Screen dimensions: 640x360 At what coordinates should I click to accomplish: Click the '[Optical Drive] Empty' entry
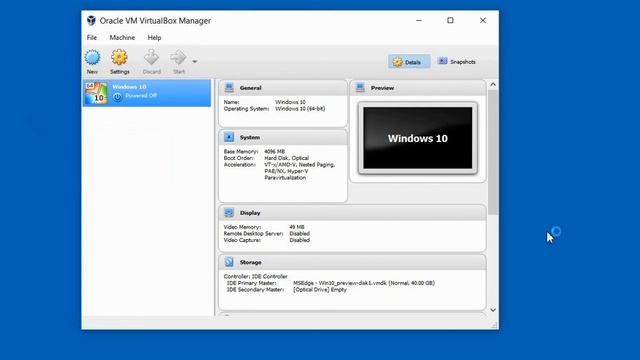pos(320,289)
